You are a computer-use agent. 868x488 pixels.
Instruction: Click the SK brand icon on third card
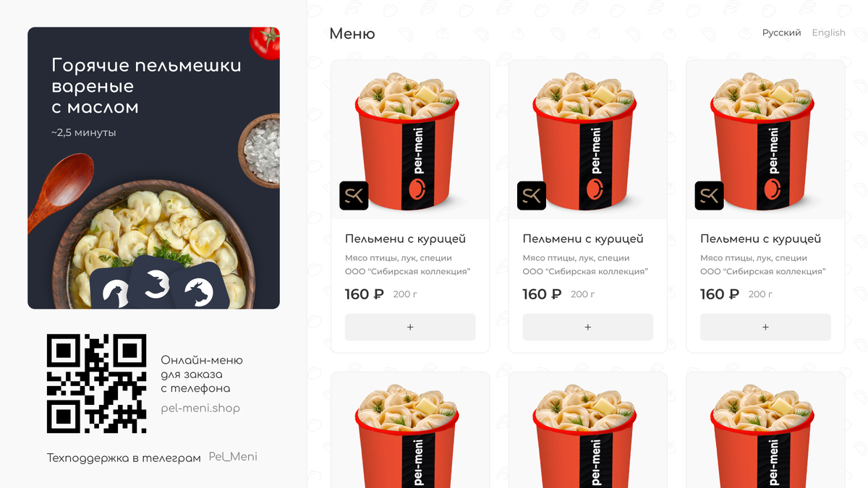tap(710, 196)
